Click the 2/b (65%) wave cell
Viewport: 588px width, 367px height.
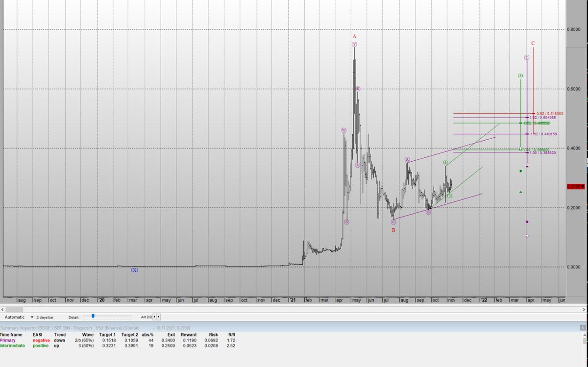[84, 340]
